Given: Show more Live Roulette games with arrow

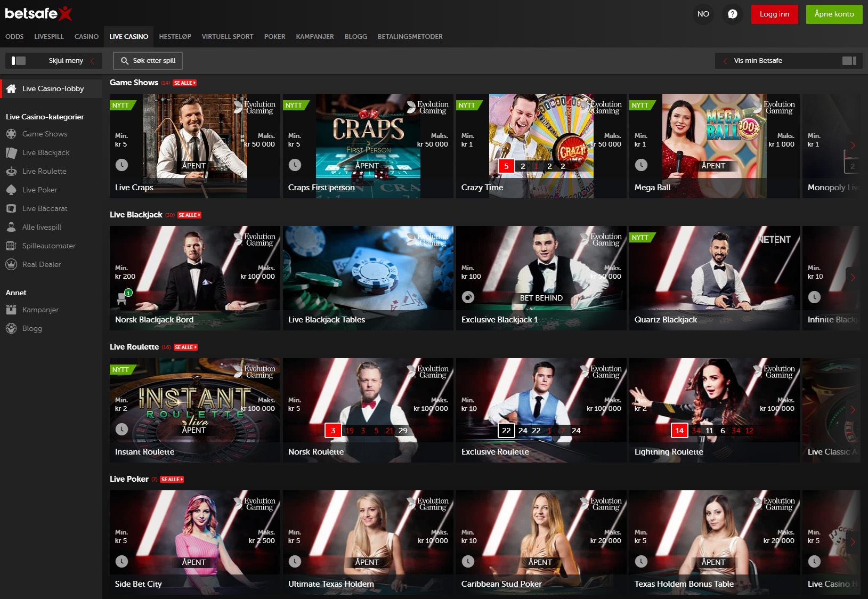Looking at the screenshot, I should (x=853, y=409).
